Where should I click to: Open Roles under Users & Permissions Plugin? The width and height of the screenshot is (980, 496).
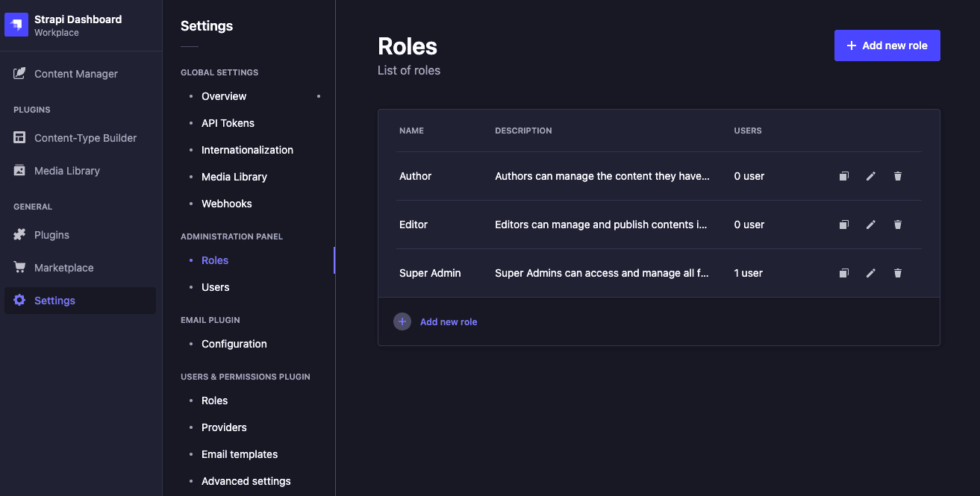[215, 401]
